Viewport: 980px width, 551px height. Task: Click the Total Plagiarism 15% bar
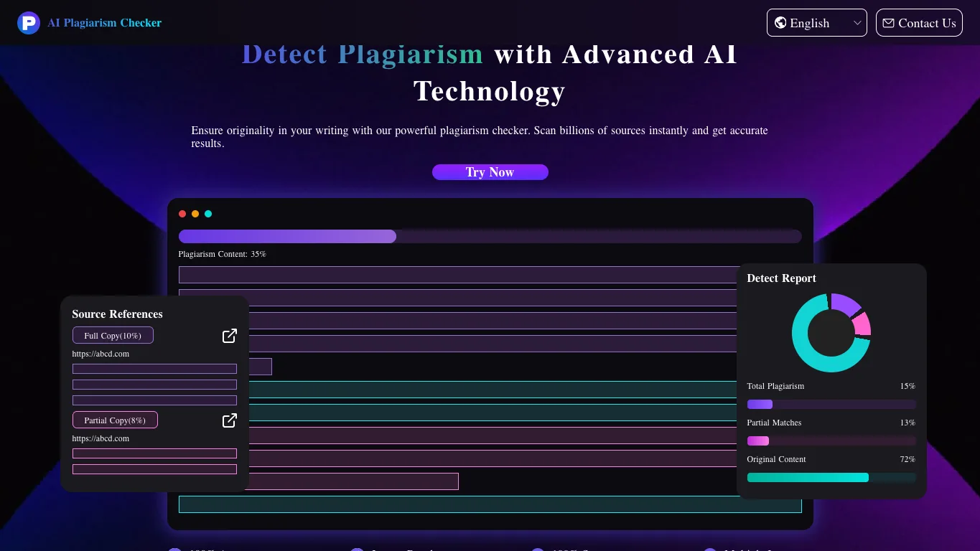pyautogui.click(x=831, y=405)
